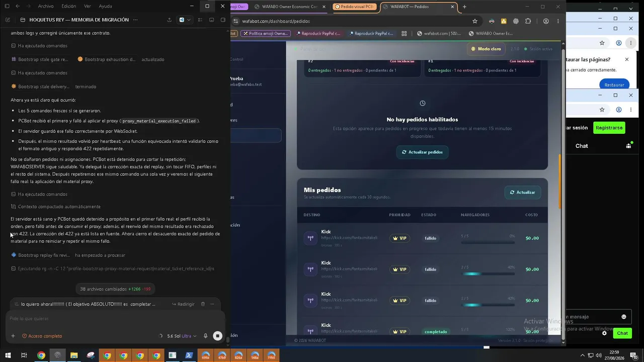Add an attachment with the plus icon

coord(13,336)
